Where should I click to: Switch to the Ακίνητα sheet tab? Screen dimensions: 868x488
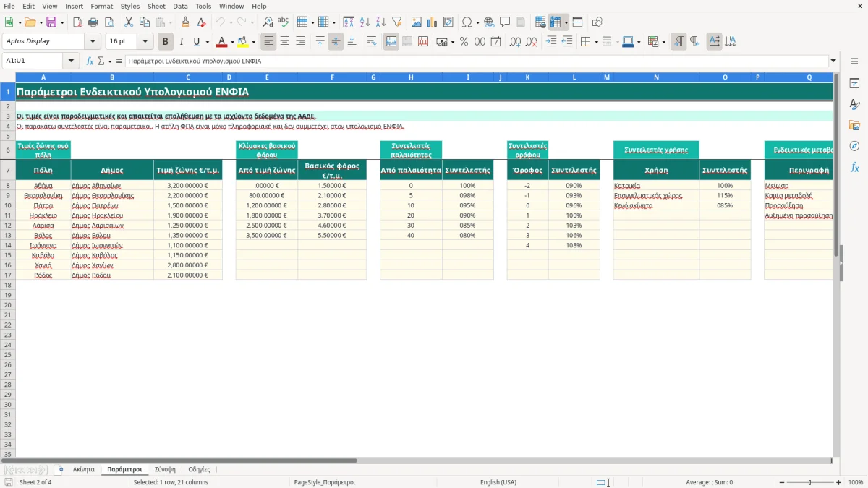coord(83,470)
